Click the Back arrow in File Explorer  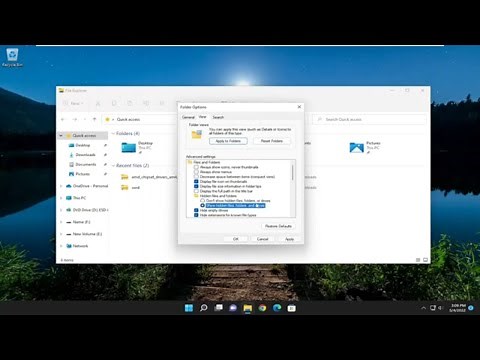(x=63, y=119)
